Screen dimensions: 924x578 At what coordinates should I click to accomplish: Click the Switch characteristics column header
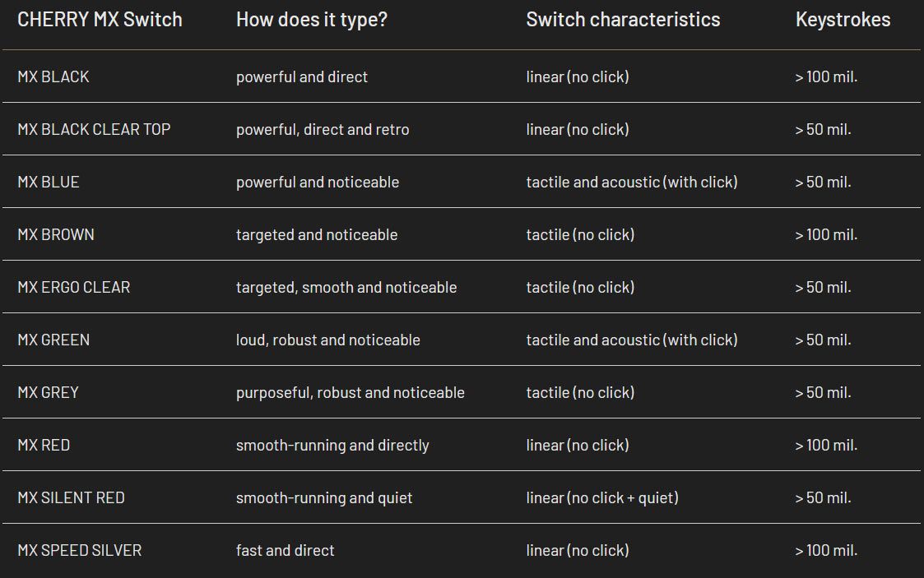[x=623, y=20]
